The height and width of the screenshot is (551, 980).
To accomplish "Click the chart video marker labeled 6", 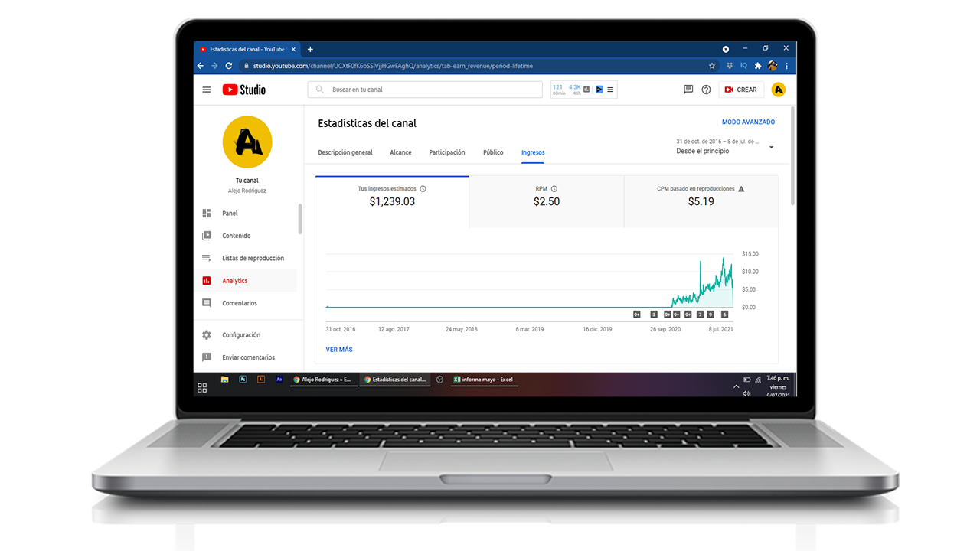I will 724,315.
